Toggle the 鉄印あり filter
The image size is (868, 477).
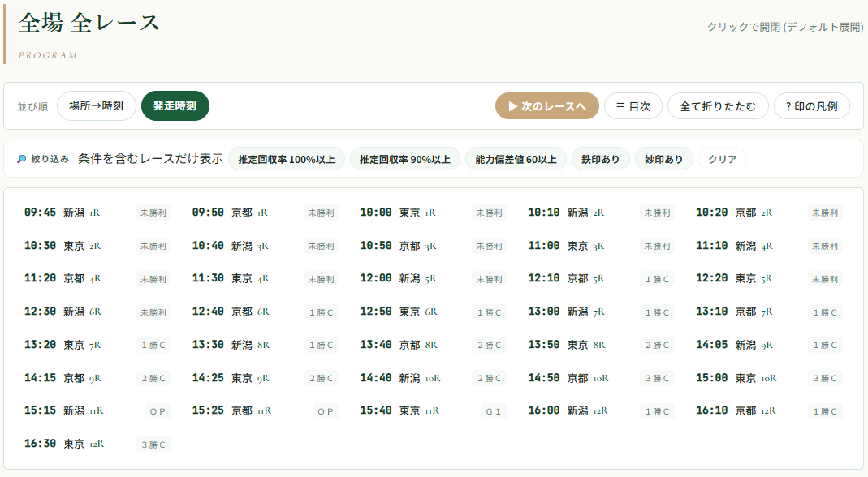click(600, 159)
